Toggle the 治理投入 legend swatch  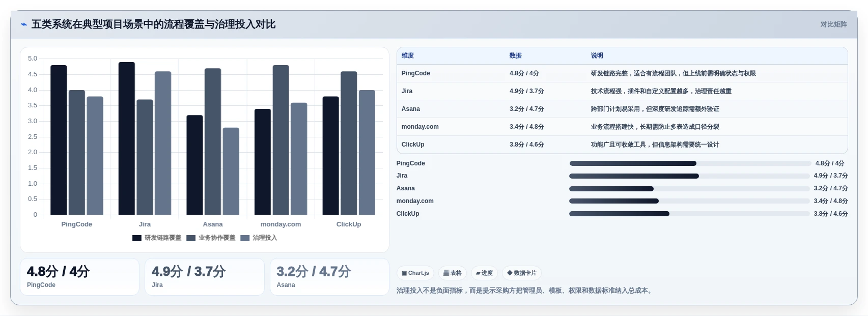click(245, 238)
